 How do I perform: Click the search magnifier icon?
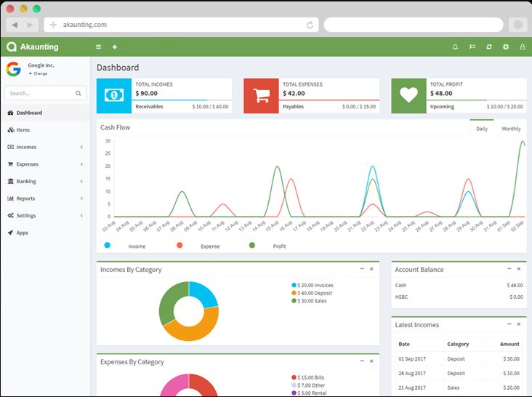pos(78,93)
